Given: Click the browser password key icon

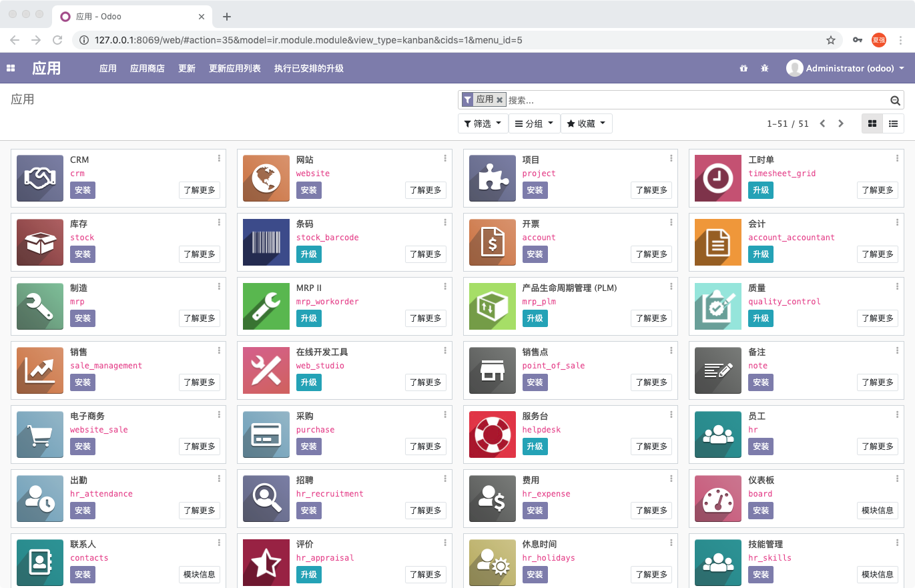Looking at the screenshot, I should (x=858, y=40).
